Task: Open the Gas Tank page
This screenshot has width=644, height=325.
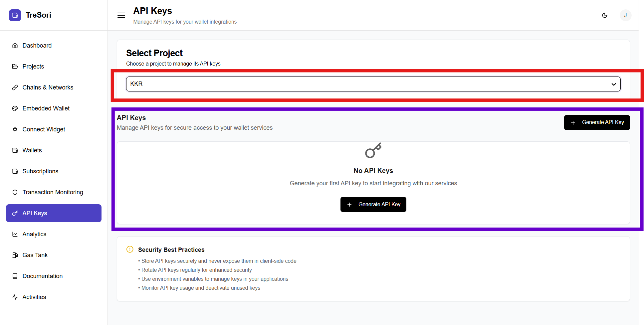Action: tap(35, 255)
